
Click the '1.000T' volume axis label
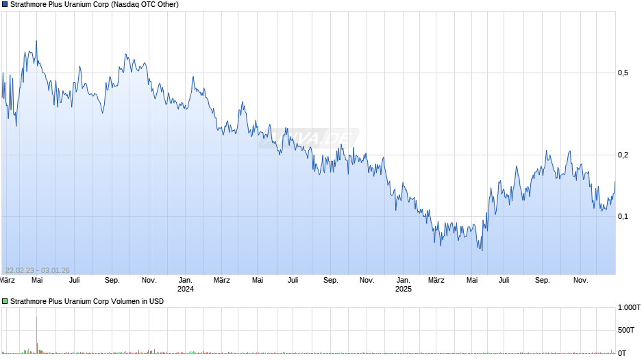[x=629, y=307]
